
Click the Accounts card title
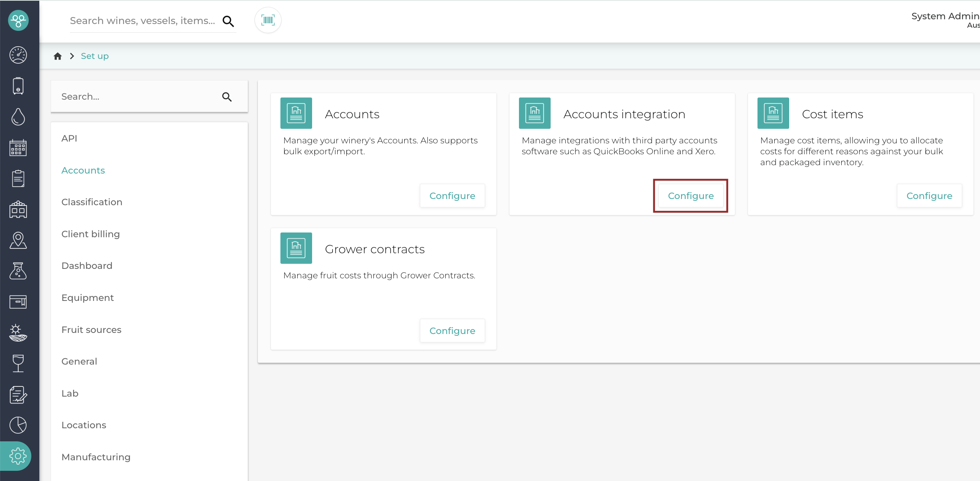click(x=352, y=114)
